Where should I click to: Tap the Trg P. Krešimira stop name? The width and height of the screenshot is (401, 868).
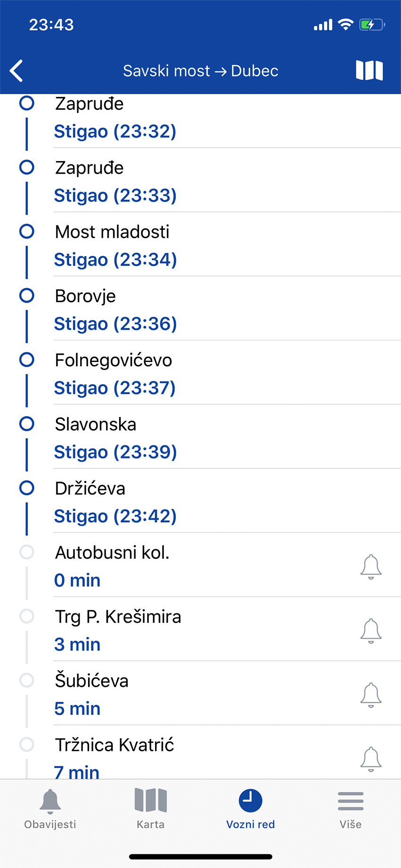[118, 617]
